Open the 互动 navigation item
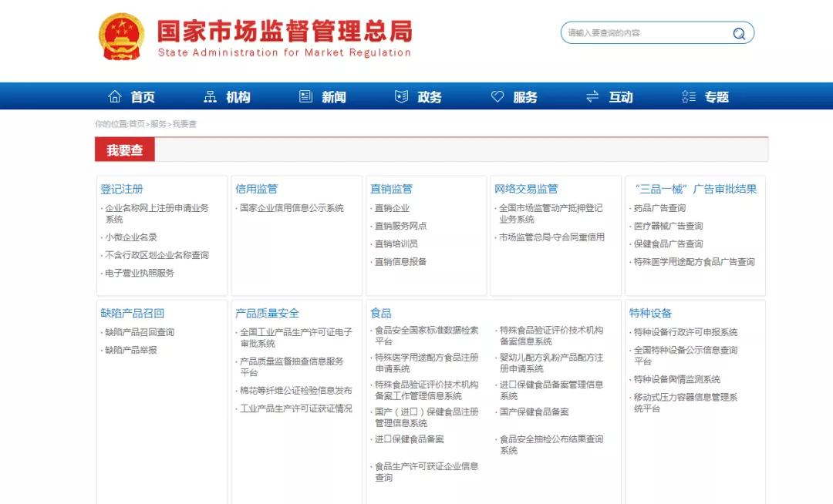This screenshot has width=833, height=504. point(620,97)
